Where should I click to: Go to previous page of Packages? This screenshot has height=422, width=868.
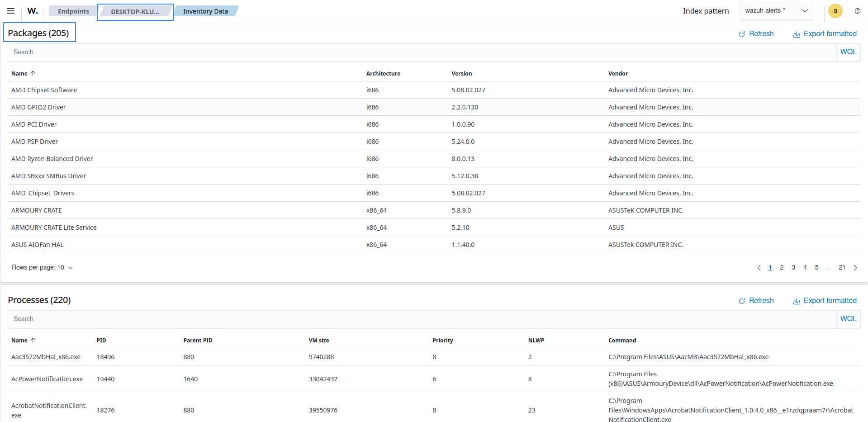759,268
